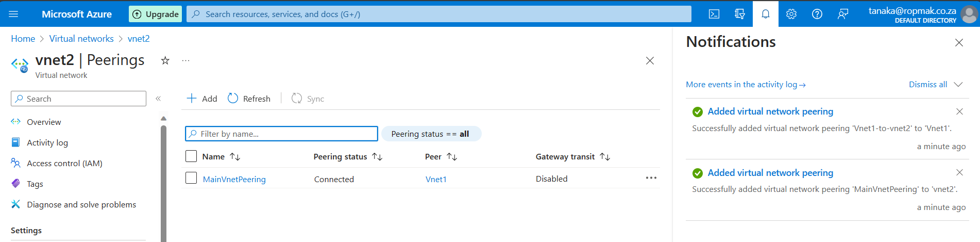This screenshot has width=980, height=242.
Task: Open Cloud Shell from top bar
Action: pyautogui.click(x=714, y=14)
